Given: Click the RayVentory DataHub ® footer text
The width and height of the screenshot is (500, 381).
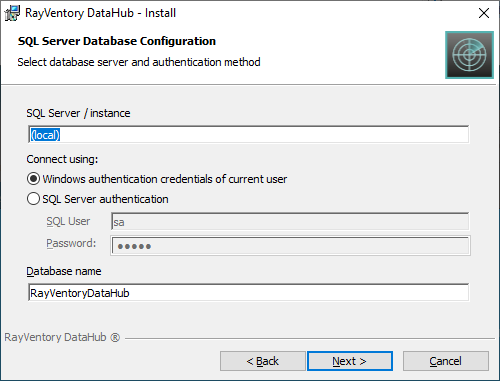Looking at the screenshot, I should point(62,337).
